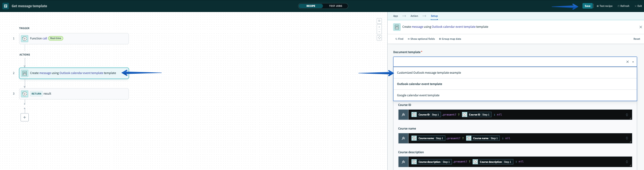Click the 'message' link in setup header
Screen dimensions: 644x170
[417, 27]
